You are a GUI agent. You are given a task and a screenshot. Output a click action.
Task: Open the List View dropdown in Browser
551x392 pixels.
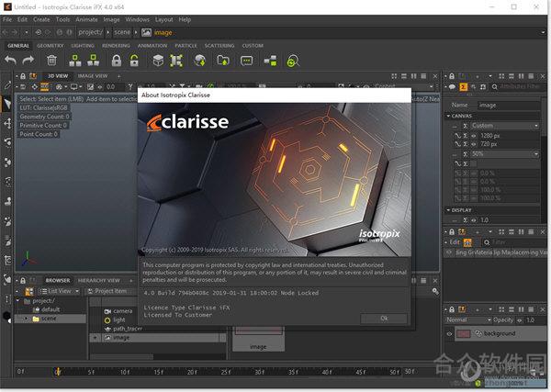[59, 291]
